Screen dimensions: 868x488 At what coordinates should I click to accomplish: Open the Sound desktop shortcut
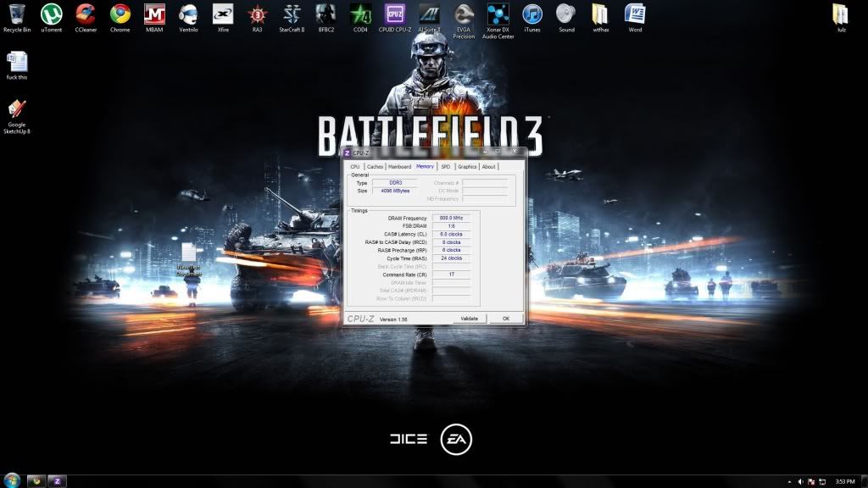click(x=566, y=18)
